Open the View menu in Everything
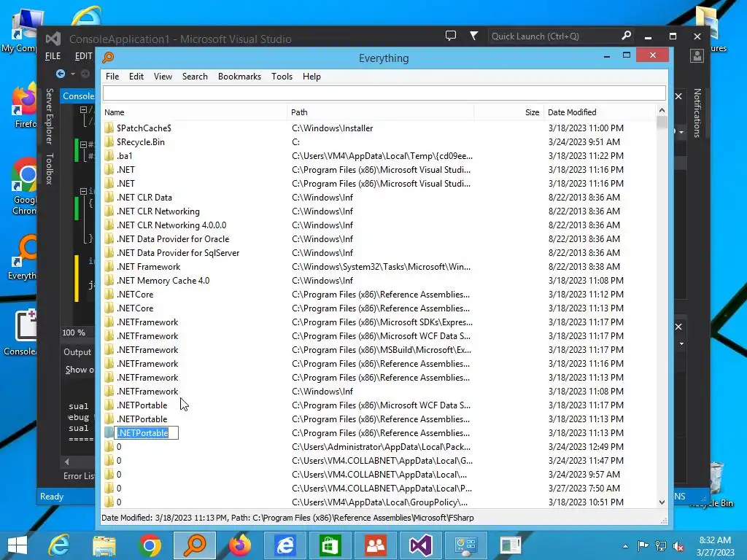Image resolution: width=747 pixels, height=560 pixels. 163,76
